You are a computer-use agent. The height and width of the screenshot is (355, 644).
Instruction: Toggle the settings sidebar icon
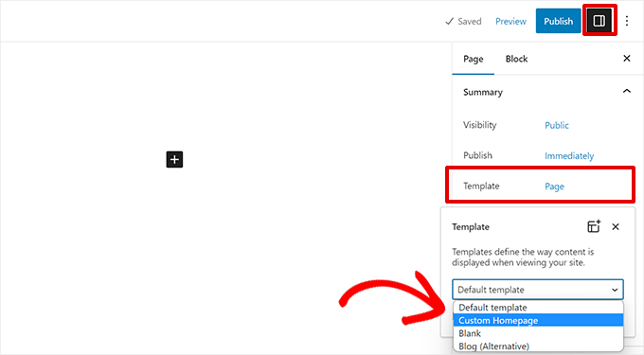click(599, 21)
